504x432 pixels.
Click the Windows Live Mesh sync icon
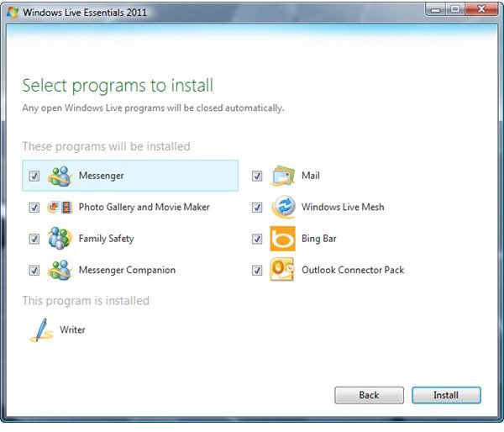click(x=283, y=207)
